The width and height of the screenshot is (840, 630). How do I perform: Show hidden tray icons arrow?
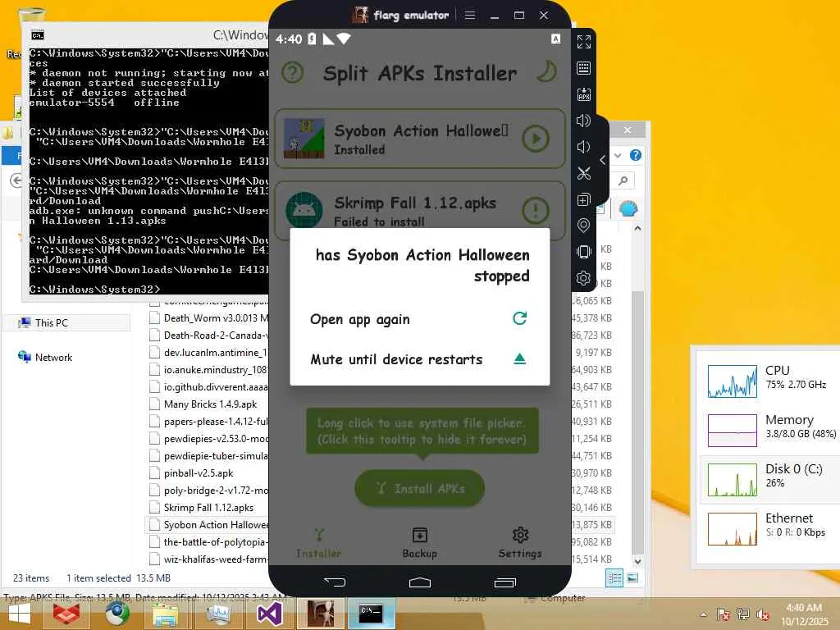coord(703,614)
